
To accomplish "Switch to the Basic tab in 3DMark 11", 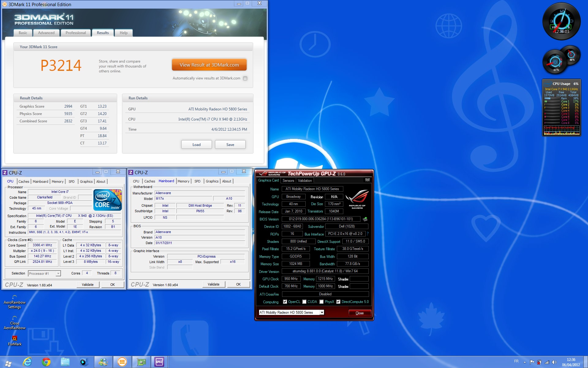I will tap(23, 33).
